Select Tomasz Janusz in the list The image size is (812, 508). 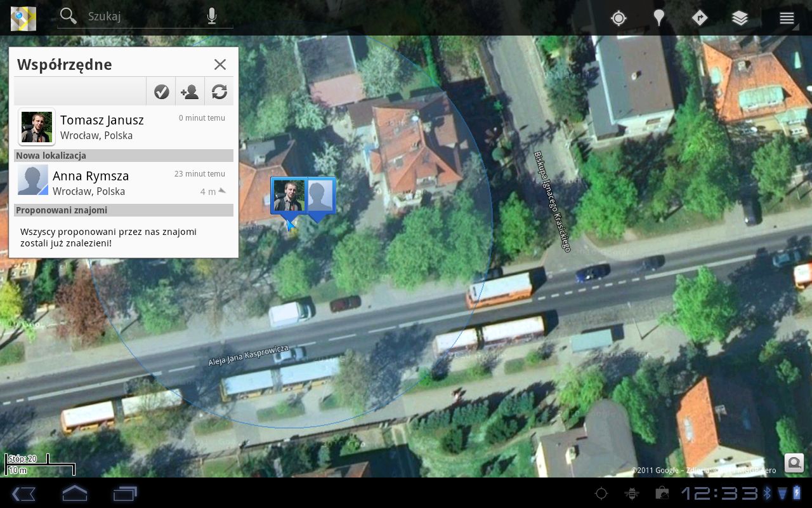(124, 127)
